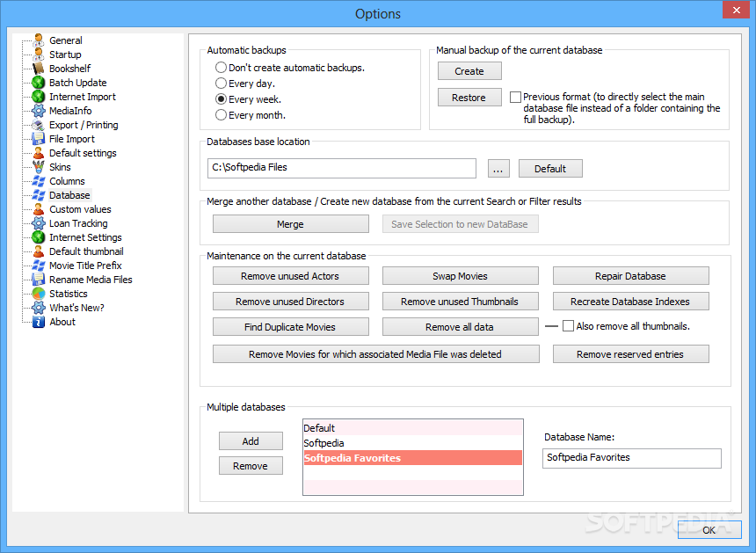
Task: Click the Batch Update globe icon
Action: pyautogui.click(x=39, y=83)
